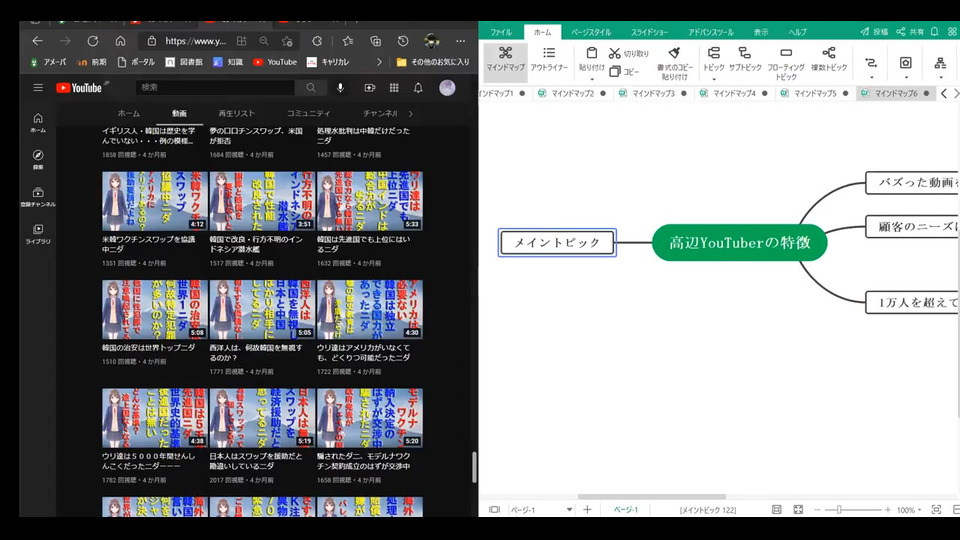Click the browser back arrow
This screenshot has width=960, height=540.
pyautogui.click(x=37, y=41)
